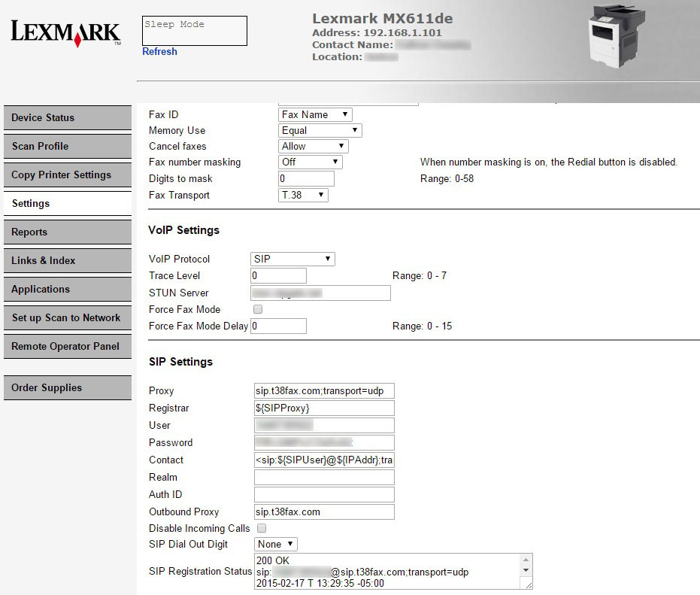Click the SIP Password field

(324, 442)
